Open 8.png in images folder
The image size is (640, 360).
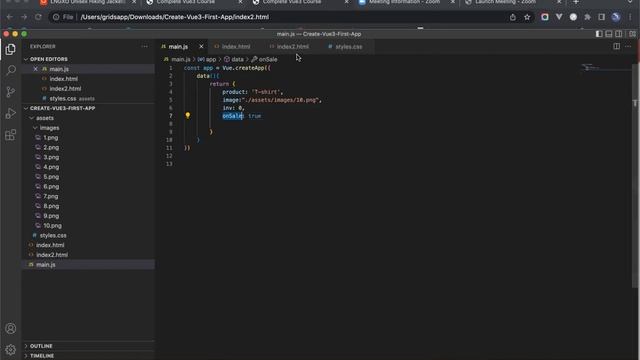51,206
